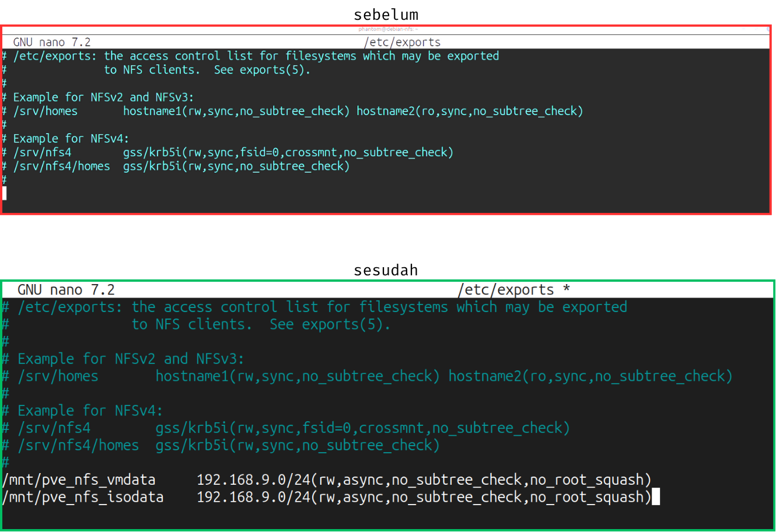Click the phantom@debian-nfs window title text
Viewport: 776px width, 532px height.
tap(387, 29)
